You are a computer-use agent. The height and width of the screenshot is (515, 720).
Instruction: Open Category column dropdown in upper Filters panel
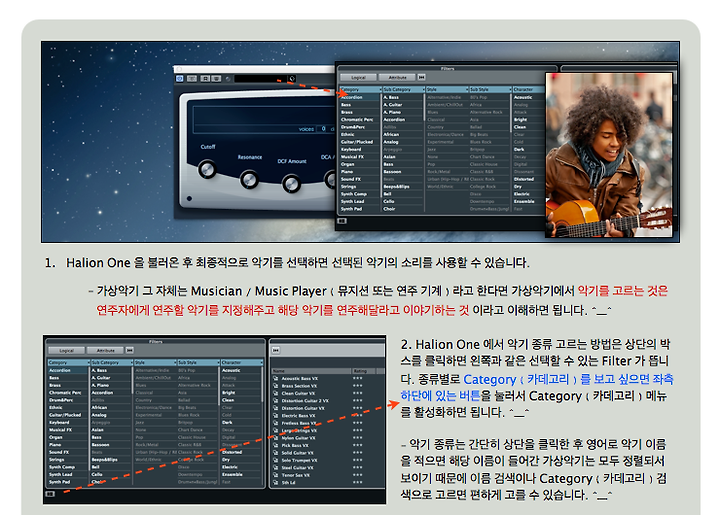[x=380, y=90]
